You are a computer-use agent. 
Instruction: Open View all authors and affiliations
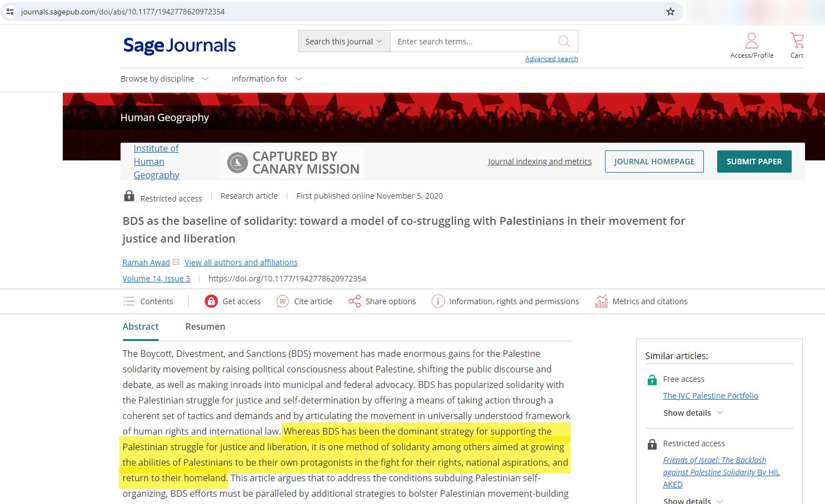[x=241, y=262]
